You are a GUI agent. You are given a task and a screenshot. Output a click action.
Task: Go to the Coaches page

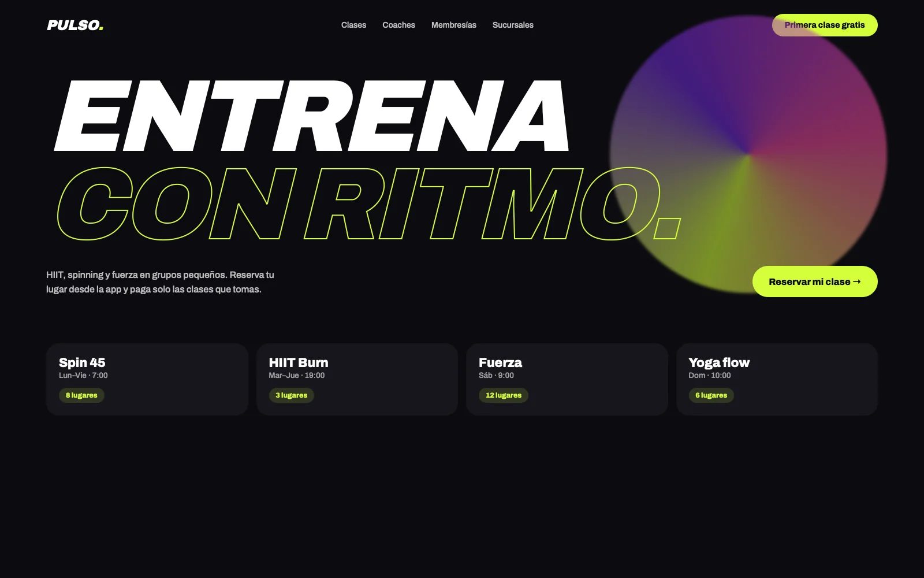pos(398,25)
